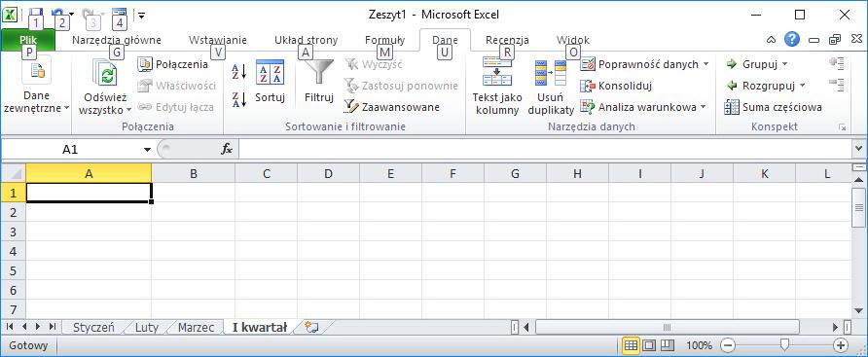Insert a new worksheet tab icon

(312, 327)
